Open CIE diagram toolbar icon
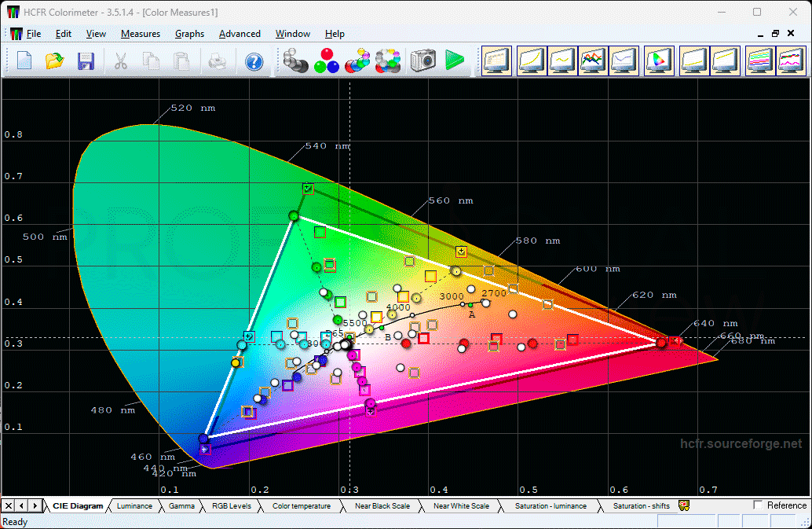This screenshot has height=529, width=812. 659,61
